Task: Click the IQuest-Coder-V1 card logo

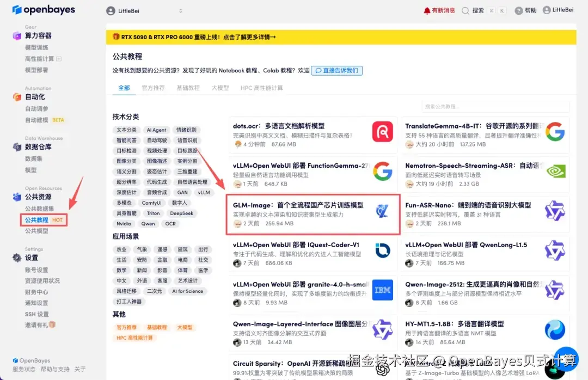Action: (x=383, y=250)
